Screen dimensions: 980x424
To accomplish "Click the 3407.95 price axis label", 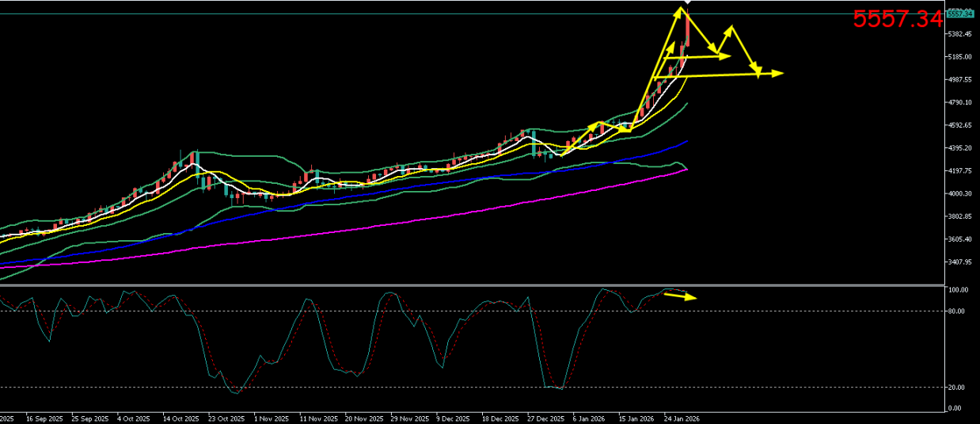I will (x=960, y=262).
